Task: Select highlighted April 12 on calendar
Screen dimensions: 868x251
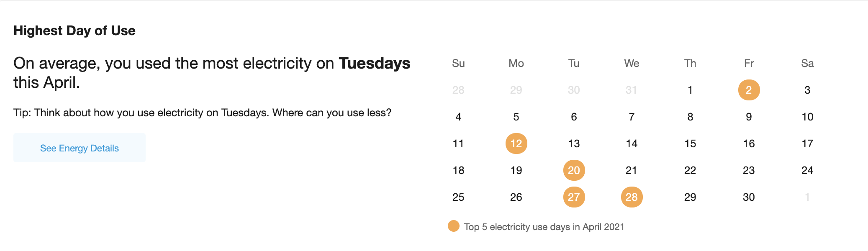Action: coord(516,143)
